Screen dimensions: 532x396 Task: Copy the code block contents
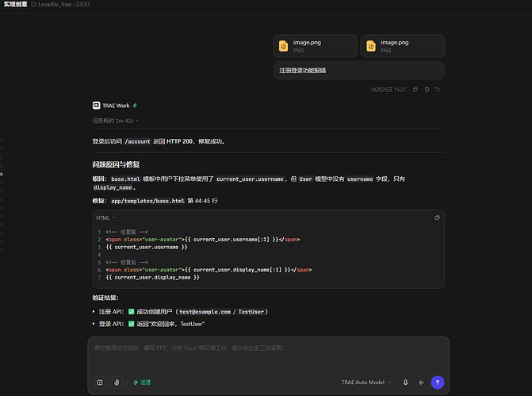tap(437, 217)
